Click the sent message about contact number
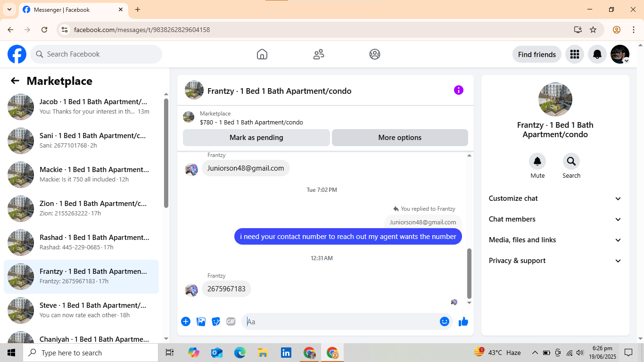 click(x=348, y=237)
